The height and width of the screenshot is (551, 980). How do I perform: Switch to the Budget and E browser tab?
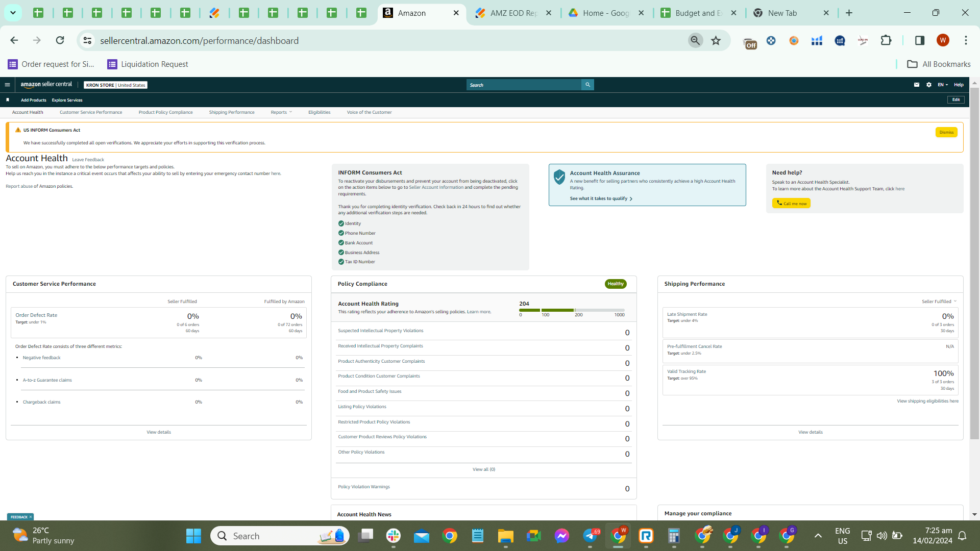click(x=698, y=13)
